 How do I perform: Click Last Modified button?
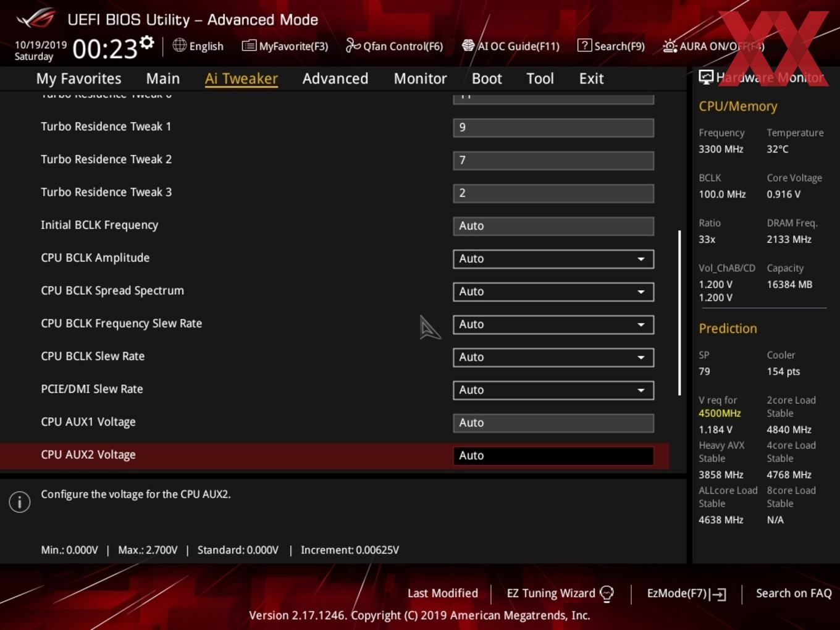tap(443, 594)
